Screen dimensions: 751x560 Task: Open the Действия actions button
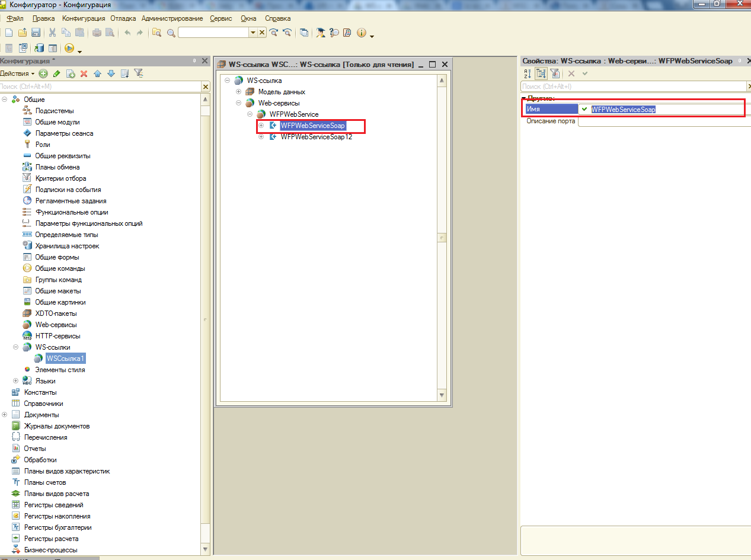point(17,73)
